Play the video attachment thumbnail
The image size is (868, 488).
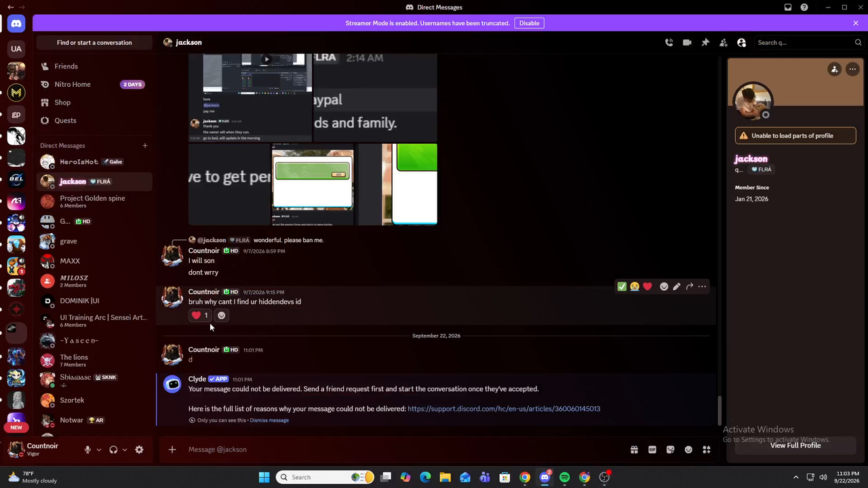point(267,59)
